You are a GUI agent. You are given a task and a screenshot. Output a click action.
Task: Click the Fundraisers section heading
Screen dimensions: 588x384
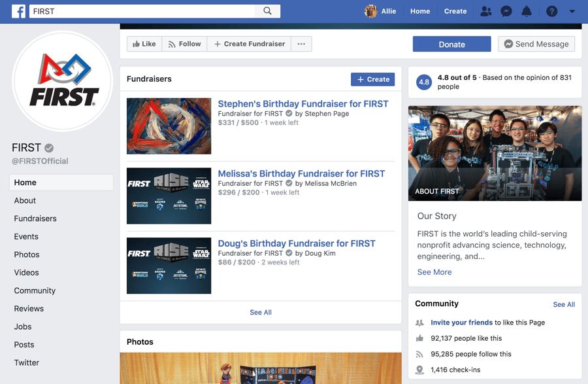pos(149,79)
